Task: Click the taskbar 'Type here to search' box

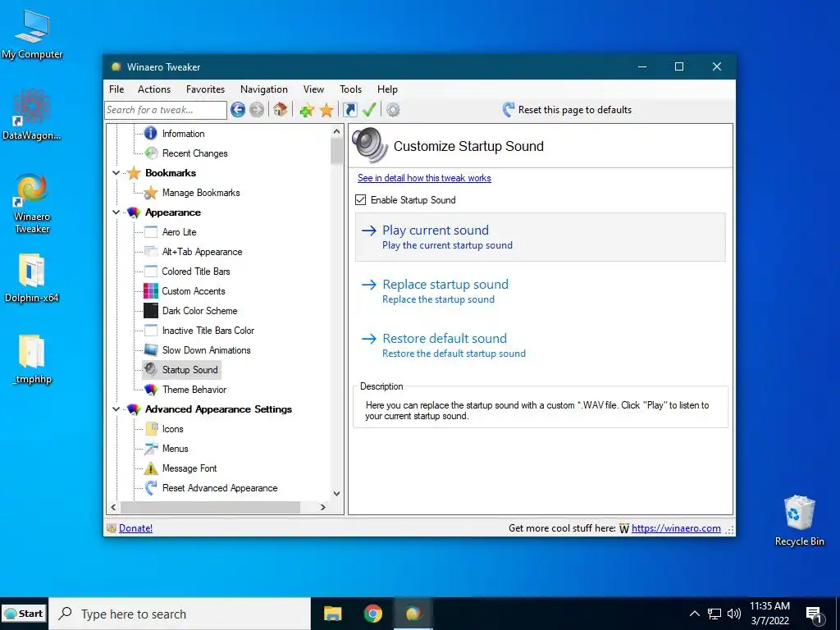Action: pos(180,614)
